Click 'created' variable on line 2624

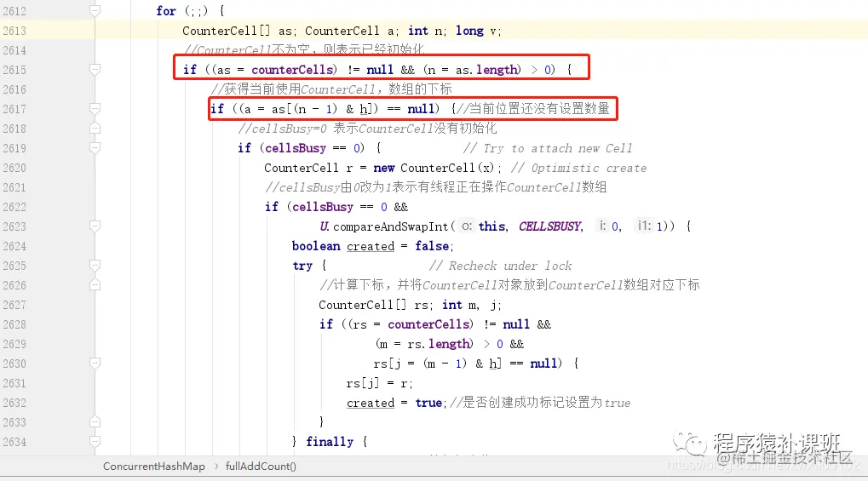(x=371, y=246)
